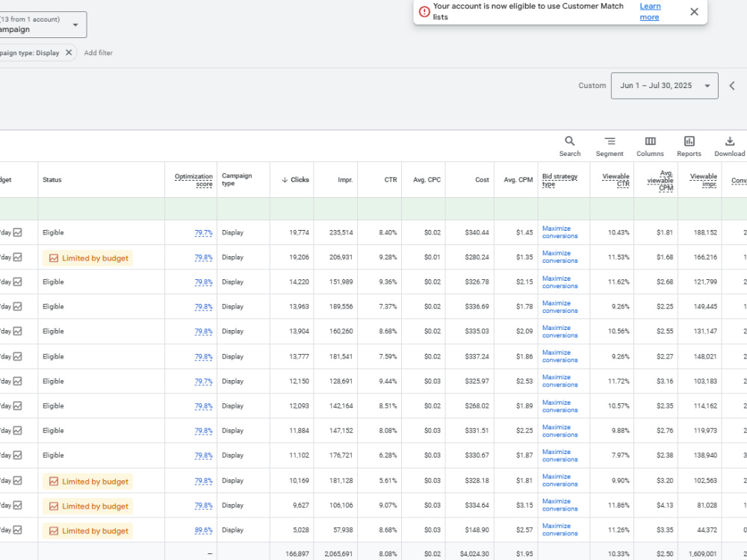Open optimization score 79.7% in 19,774 clicks row
Viewport: 747px width, 560px height.
pyautogui.click(x=203, y=233)
